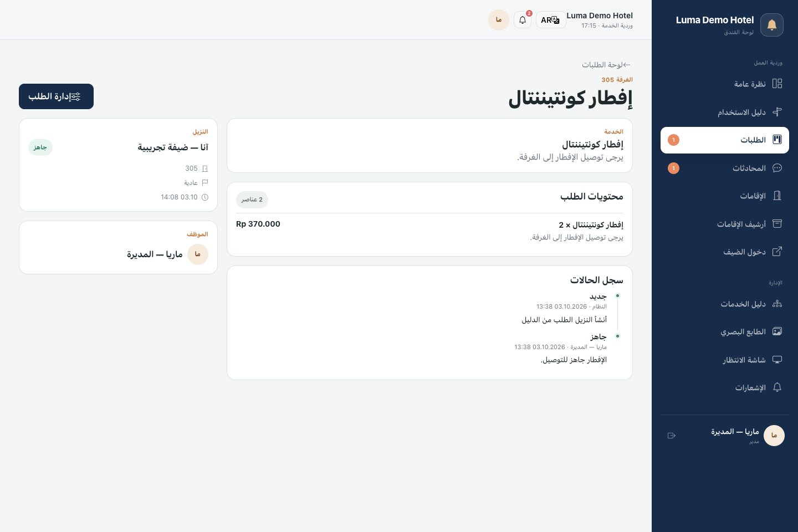Screen dimensions: 798x532
Task: Click the عادية priority flag icon
Action: (205, 183)
